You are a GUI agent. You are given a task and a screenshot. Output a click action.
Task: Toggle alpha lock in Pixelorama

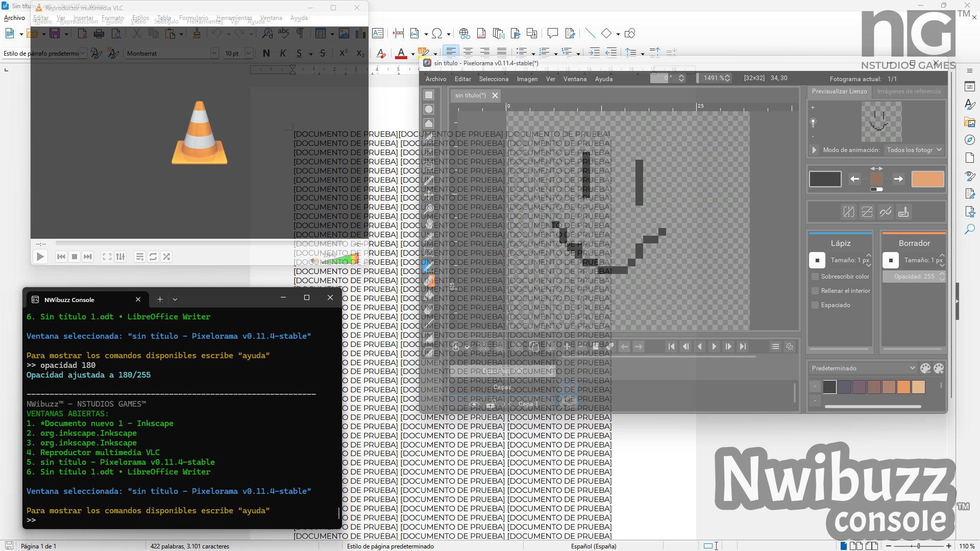(x=903, y=212)
